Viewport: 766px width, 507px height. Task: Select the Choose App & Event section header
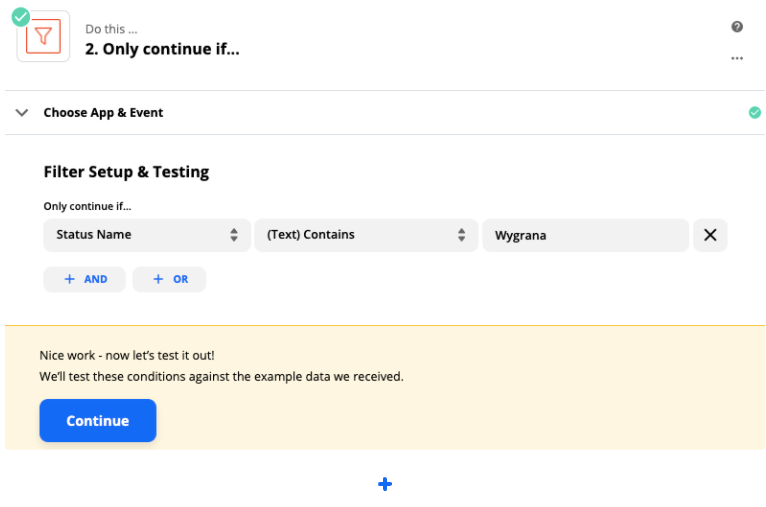click(385, 112)
